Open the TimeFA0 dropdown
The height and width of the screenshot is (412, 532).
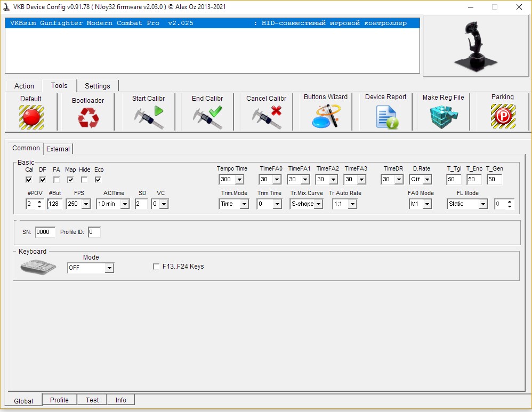pos(277,180)
